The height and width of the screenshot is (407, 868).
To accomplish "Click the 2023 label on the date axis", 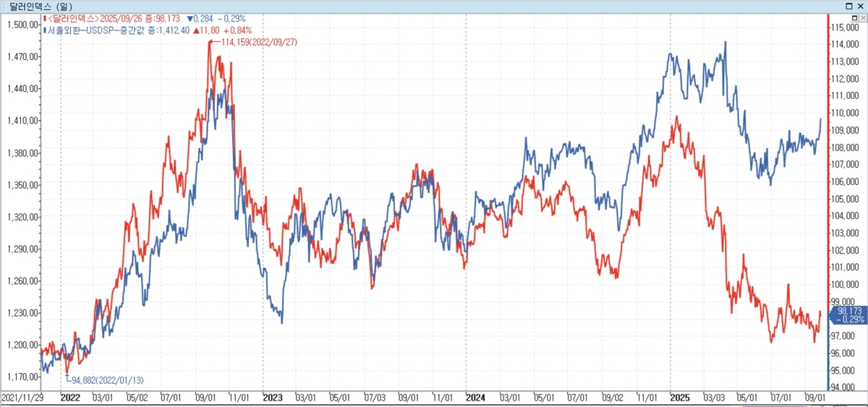I will click(273, 398).
